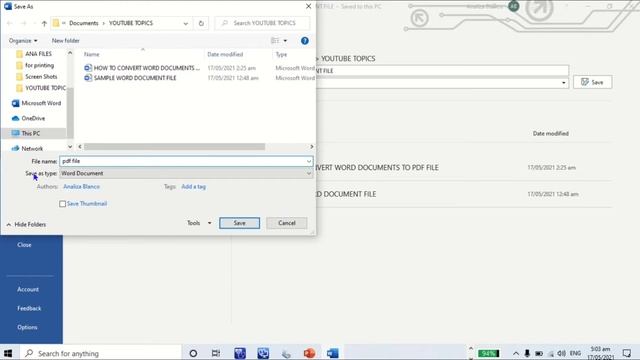Refresh the YOUTUBE TOPICS folder listing
640x360 pixels.
click(x=201, y=23)
